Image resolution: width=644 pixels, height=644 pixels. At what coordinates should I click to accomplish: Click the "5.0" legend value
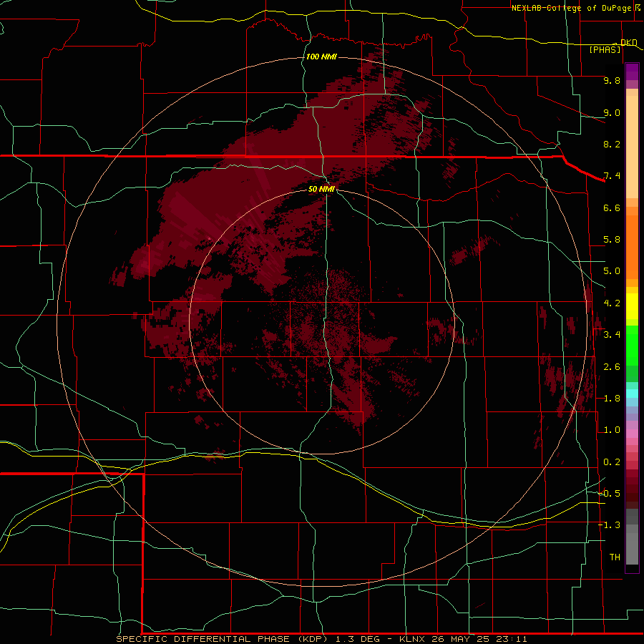pyautogui.click(x=612, y=271)
